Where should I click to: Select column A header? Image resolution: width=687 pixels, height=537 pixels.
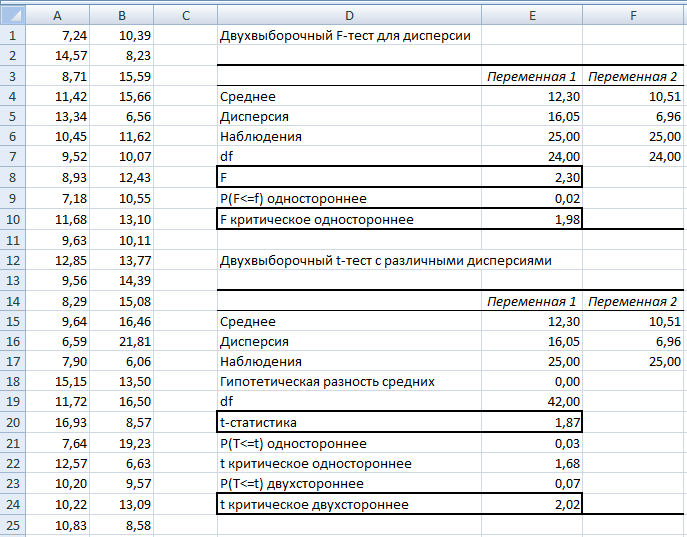point(57,16)
